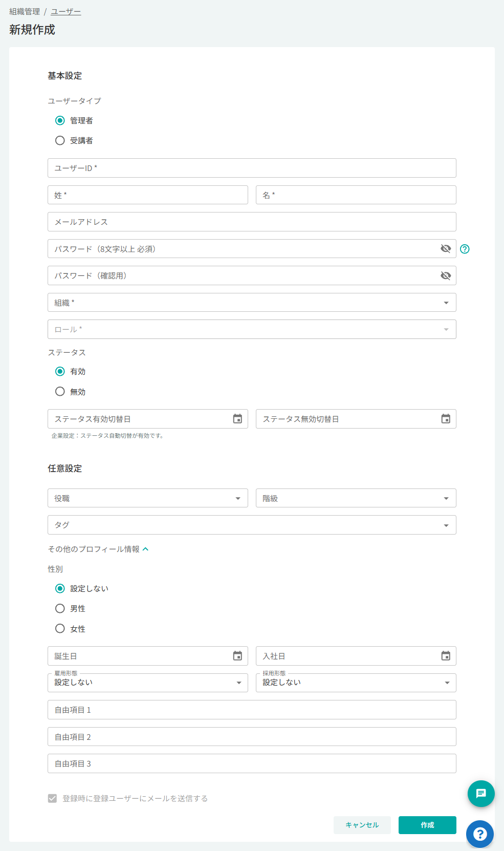Viewport: 504px width, 851px height.
Task: Focus the メールアドレス field
Action: [x=252, y=222]
